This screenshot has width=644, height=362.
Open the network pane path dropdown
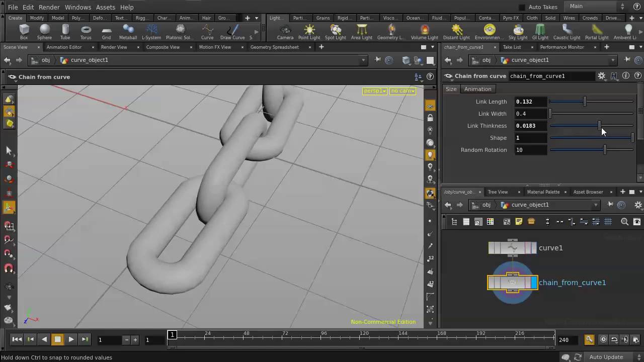click(596, 205)
